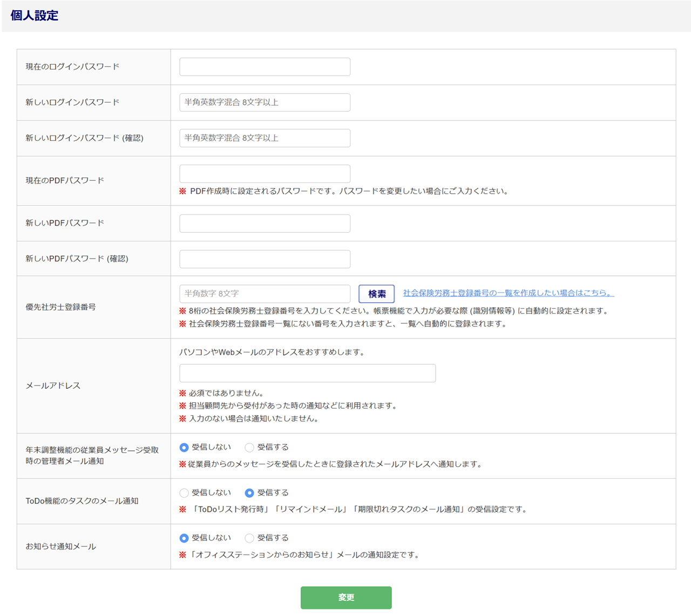Enable 受信する for 年末調整 message notification
Screen dimensions: 691x616
[249, 448]
